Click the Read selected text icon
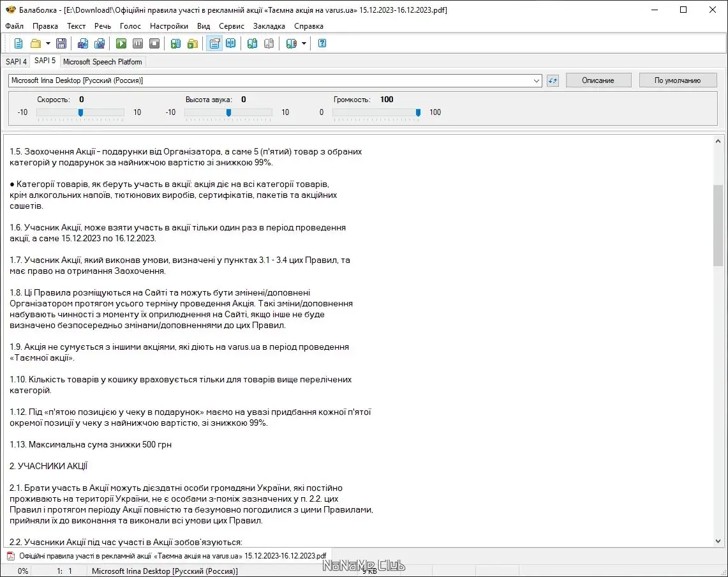 pos(175,43)
